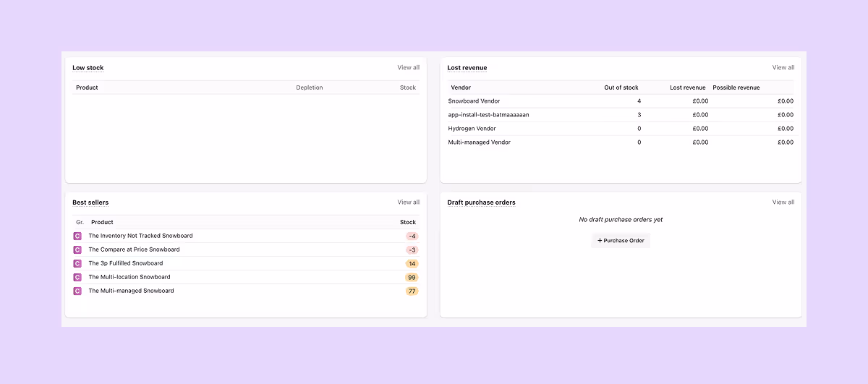Click the Vendor column header
The image size is (868, 384).
(x=461, y=88)
